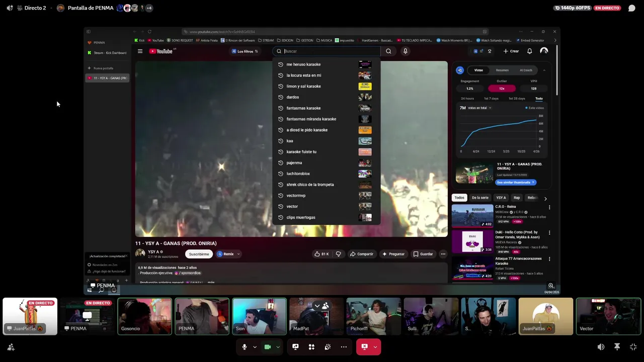This screenshot has height=362, width=644.
Task: Open YouTube hamburger guide menu
Action: 140,51
